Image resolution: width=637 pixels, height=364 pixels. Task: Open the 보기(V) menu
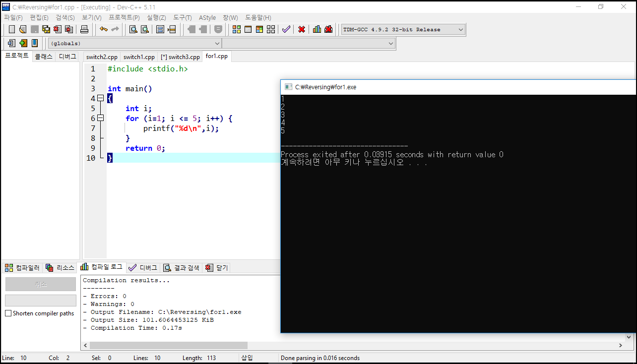click(91, 17)
